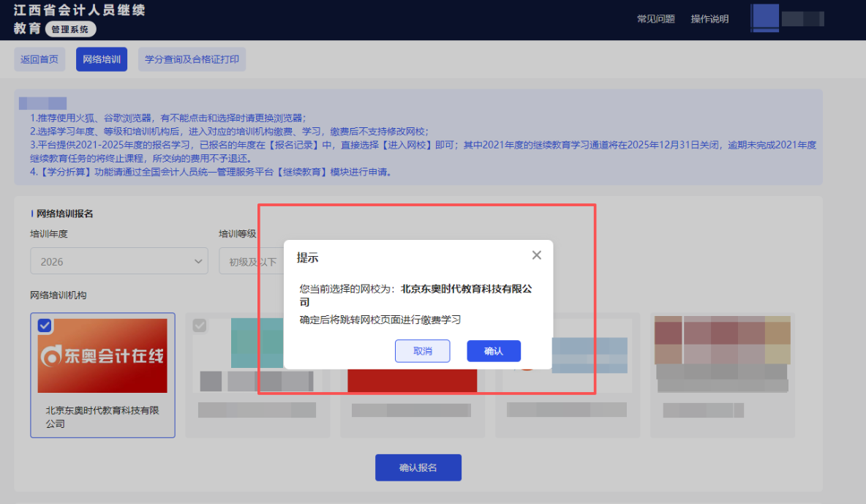The height and width of the screenshot is (504, 866).
Task: Click the 管理系统 badge next to site title
Action: [70, 30]
